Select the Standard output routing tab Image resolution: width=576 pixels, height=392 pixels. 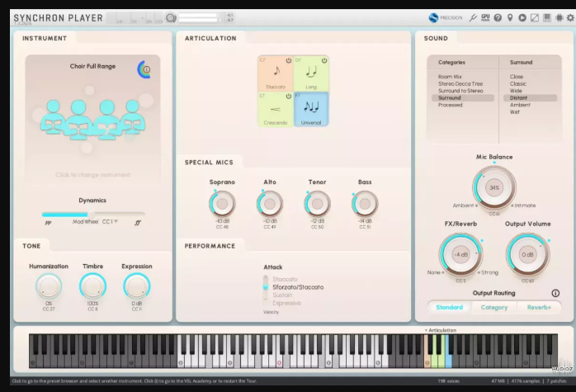(x=449, y=307)
